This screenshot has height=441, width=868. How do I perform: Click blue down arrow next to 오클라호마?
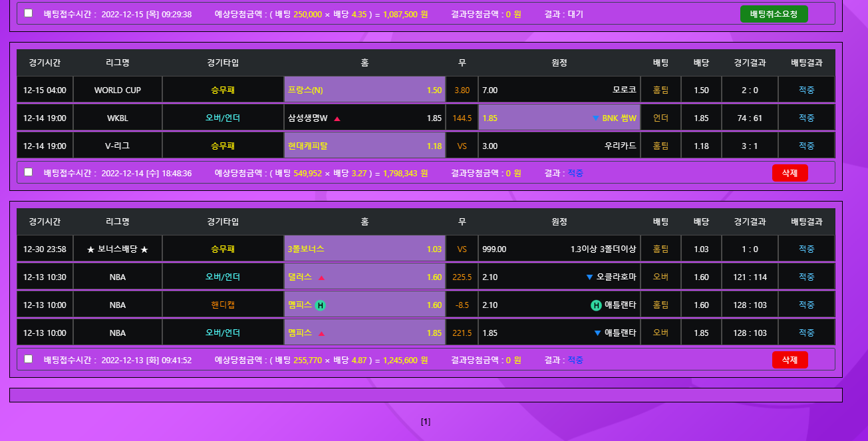coord(589,277)
